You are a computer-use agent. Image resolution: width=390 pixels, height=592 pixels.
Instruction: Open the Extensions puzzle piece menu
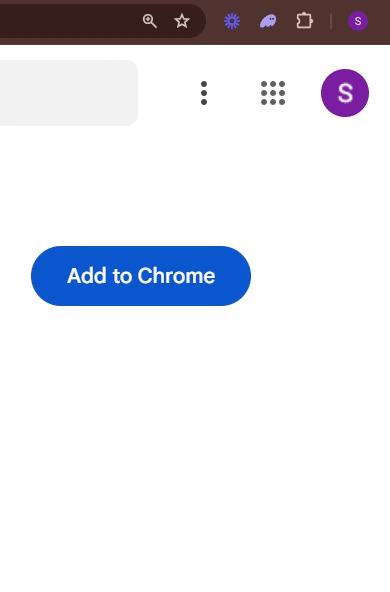tap(304, 21)
